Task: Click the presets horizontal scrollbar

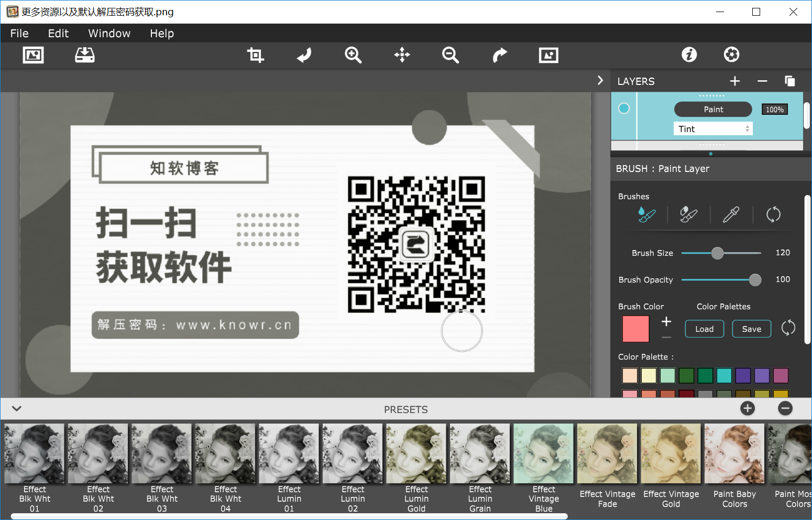Action: [289, 516]
